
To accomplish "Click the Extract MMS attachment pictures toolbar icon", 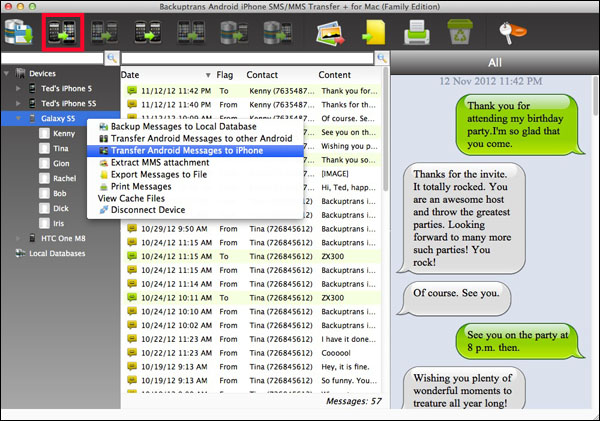I will point(330,33).
